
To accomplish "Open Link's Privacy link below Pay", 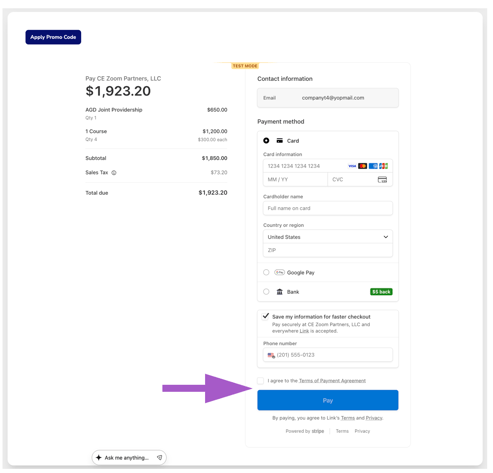I will tap(374, 418).
